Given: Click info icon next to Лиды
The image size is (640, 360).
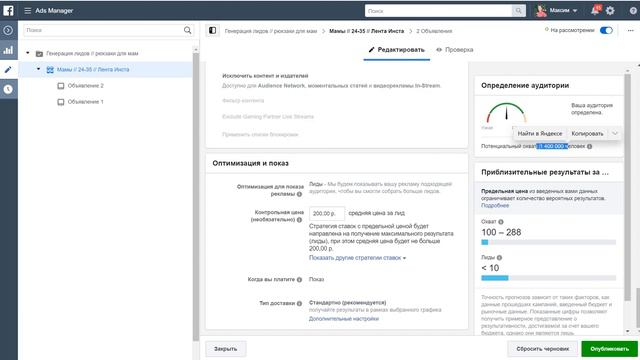Looking at the screenshot, I should [x=499, y=258].
